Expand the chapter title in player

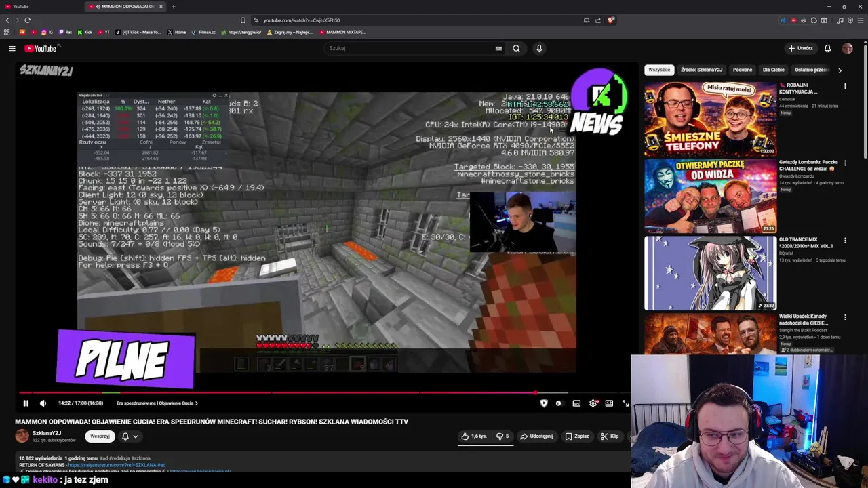pyautogui.click(x=157, y=403)
